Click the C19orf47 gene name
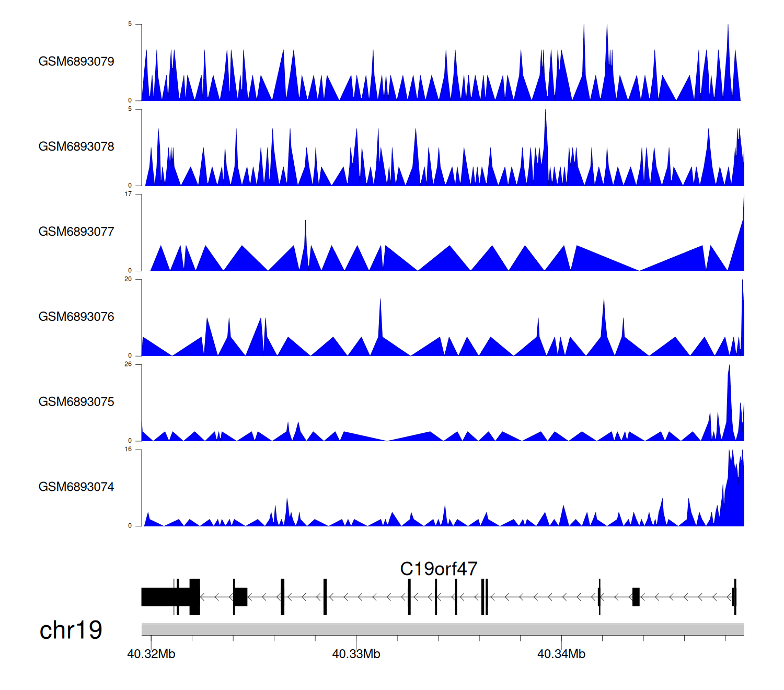The width and height of the screenshot is (784, 690). (x=439, y=569)
